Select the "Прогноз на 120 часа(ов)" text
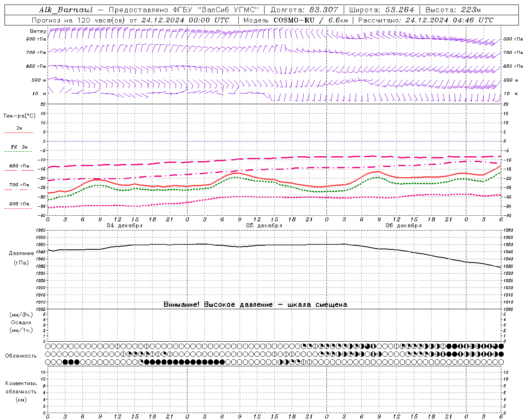The height and width of the screenshot is (420, 525). tap(79, 20)
